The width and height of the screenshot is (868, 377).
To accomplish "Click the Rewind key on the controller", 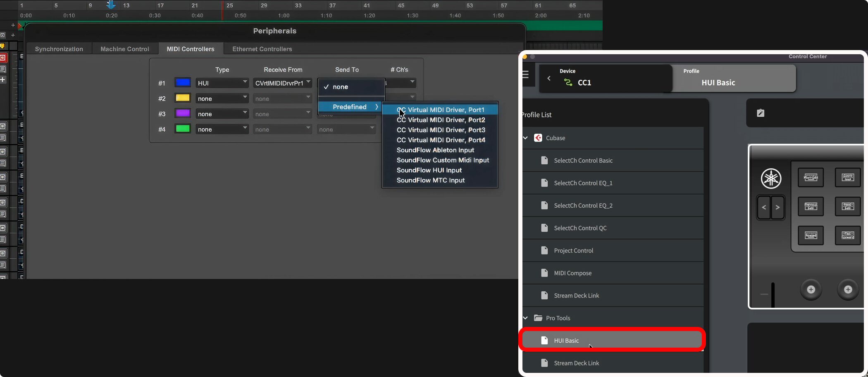I will [811, 235].
